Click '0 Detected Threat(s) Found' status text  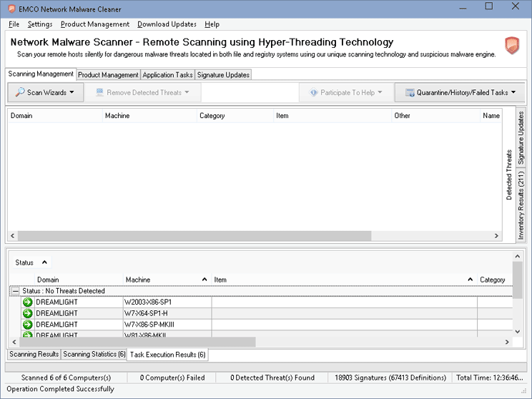coord(272,378)
